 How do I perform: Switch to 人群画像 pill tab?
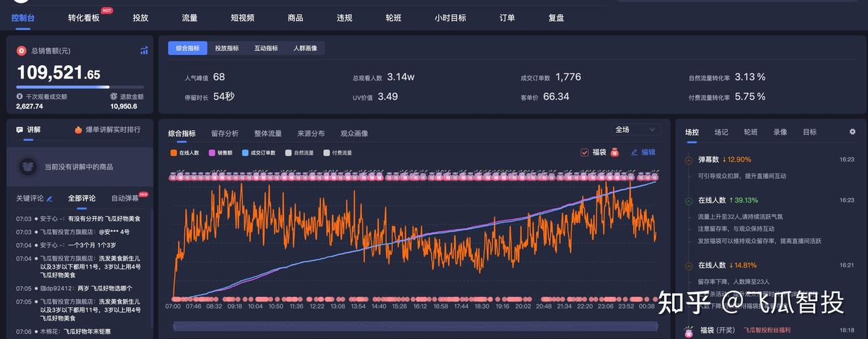[x=306, y=48]
